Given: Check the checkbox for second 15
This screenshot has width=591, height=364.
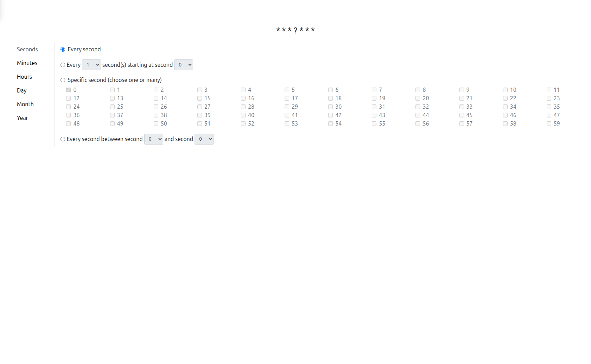Looking at the screenshot, I should [199, 98].
